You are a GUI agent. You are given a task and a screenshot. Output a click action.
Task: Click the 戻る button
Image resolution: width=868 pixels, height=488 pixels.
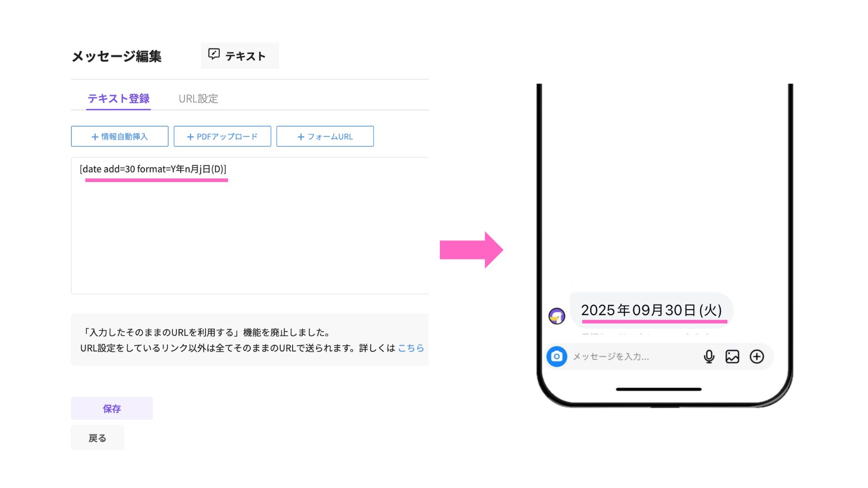[97, 438]
